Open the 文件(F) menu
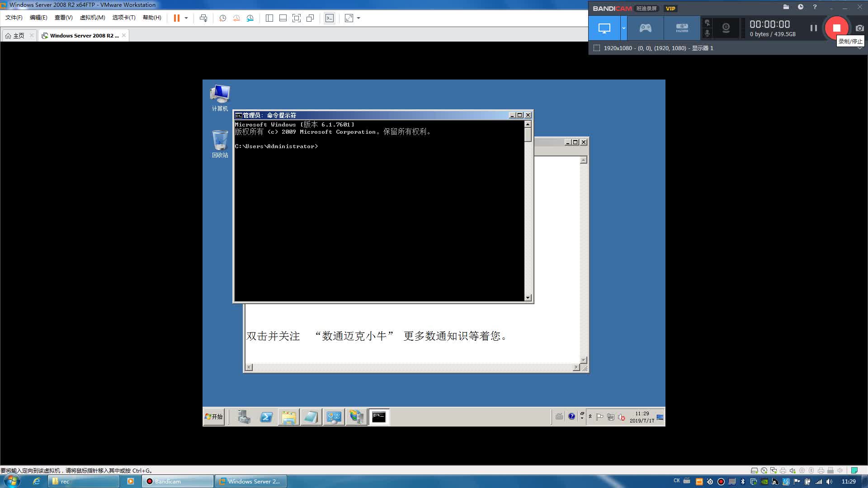Viewport: 868px width, 488px height. click(x=14, y=18)
